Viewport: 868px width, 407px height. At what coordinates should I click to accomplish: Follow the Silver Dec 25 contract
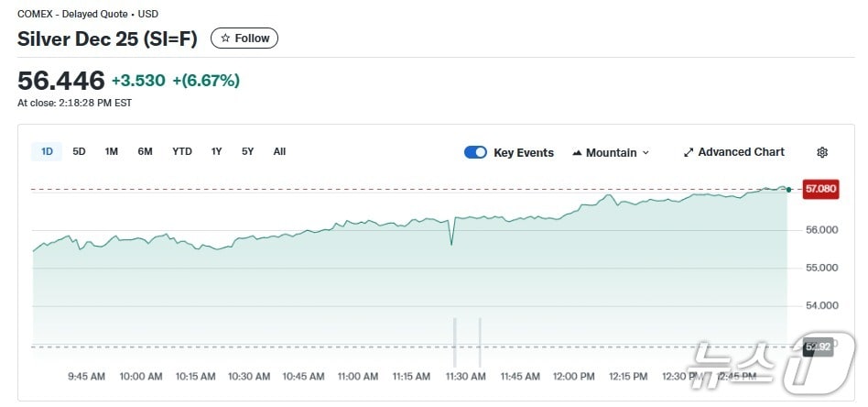(244, 38)
